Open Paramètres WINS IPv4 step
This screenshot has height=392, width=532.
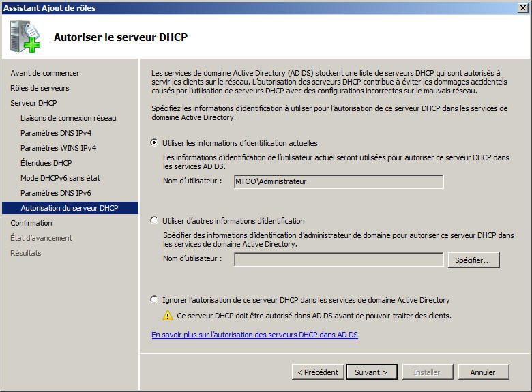[x=59, y=148]
